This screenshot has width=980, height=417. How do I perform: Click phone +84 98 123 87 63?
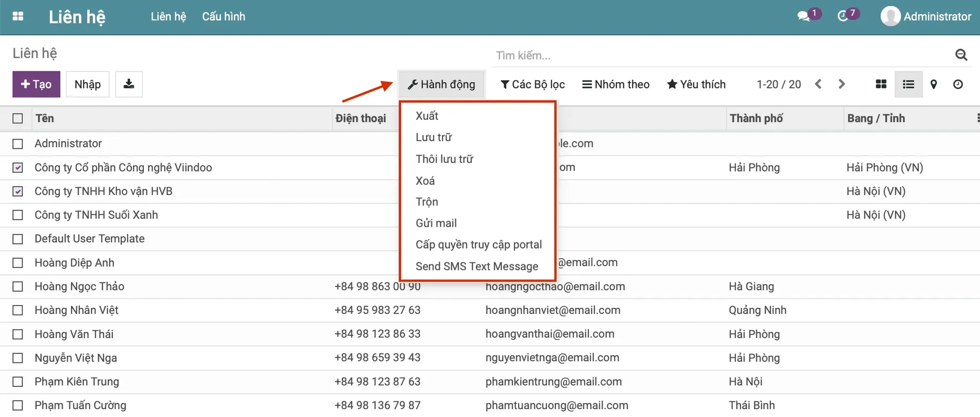pyautogui.click(x=378, y=382)
